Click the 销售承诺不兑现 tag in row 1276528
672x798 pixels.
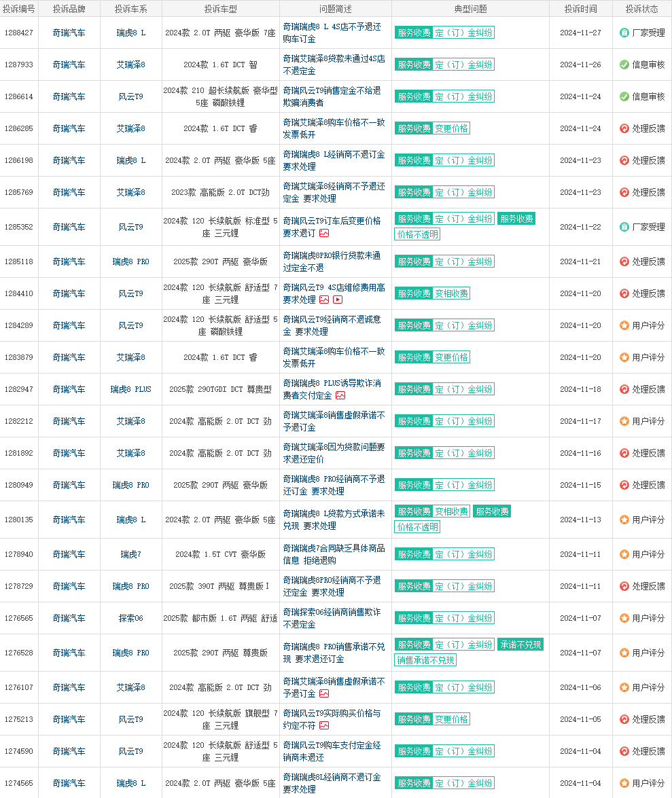pos(425,660)
